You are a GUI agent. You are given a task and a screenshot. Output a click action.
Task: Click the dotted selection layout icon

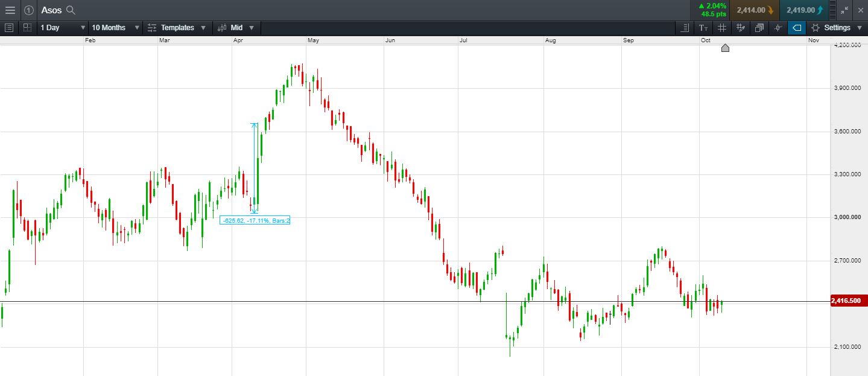click(27, 28)
